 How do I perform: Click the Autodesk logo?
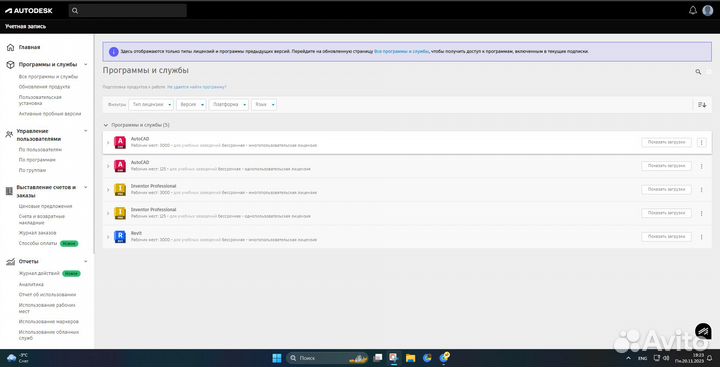coord(28,11)
